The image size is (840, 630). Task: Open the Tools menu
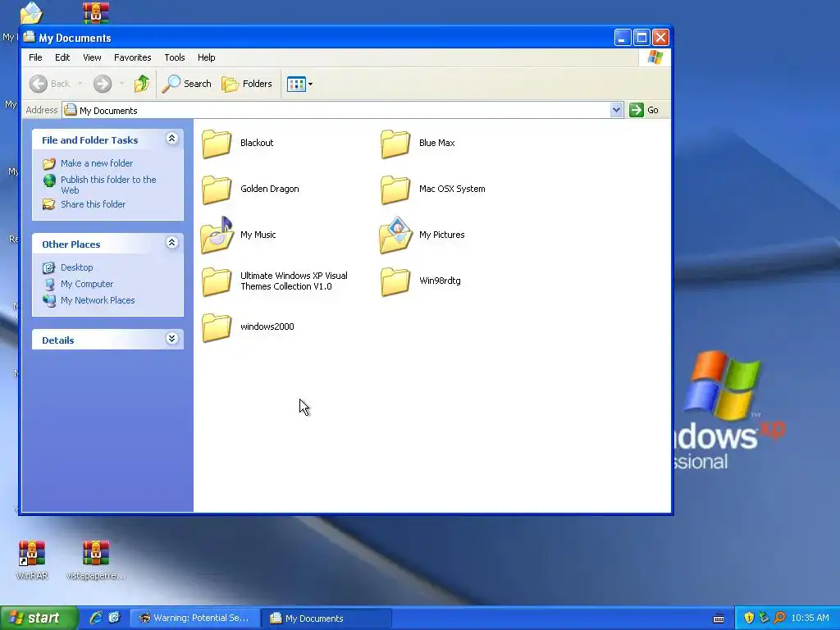pos(175,57)
